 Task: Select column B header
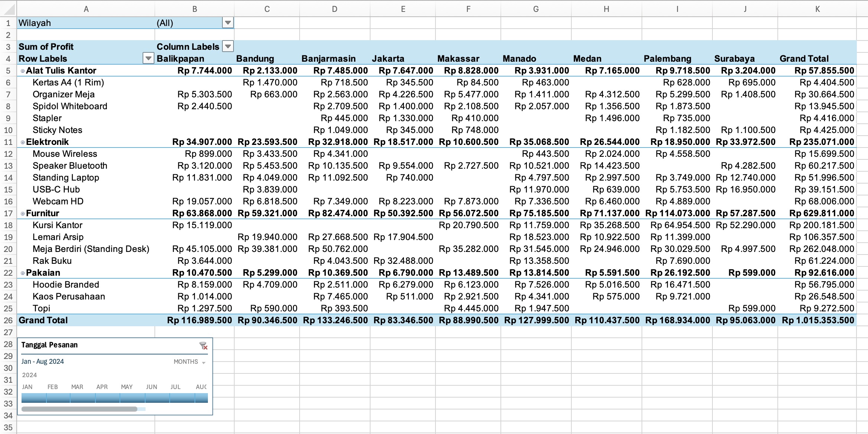point(195,9)
